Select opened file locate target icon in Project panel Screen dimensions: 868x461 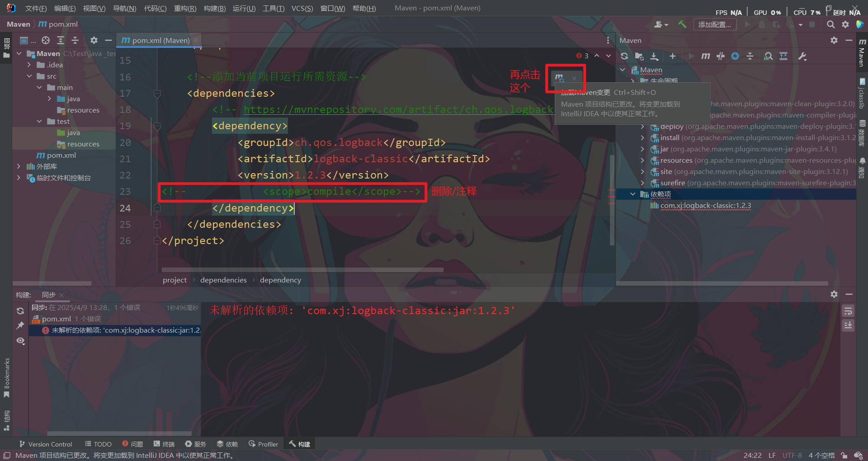click(46, 40)
